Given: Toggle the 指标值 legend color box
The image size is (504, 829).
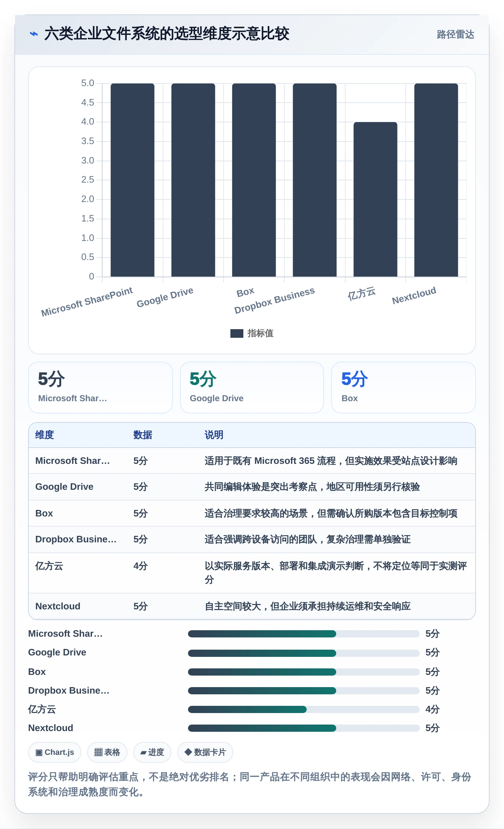Looking at the screenshot, I should tap(237, 333).
